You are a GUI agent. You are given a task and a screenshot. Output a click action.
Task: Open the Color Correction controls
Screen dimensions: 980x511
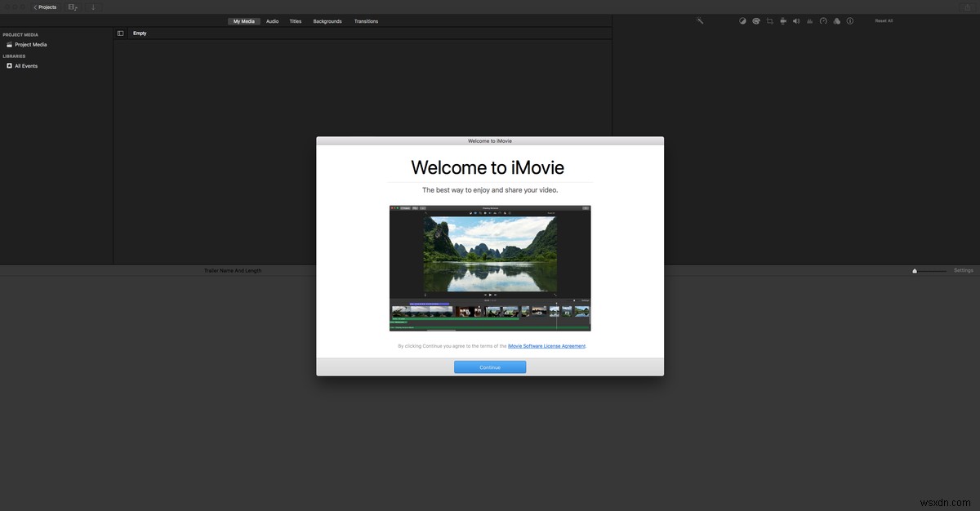click(756, 20)
